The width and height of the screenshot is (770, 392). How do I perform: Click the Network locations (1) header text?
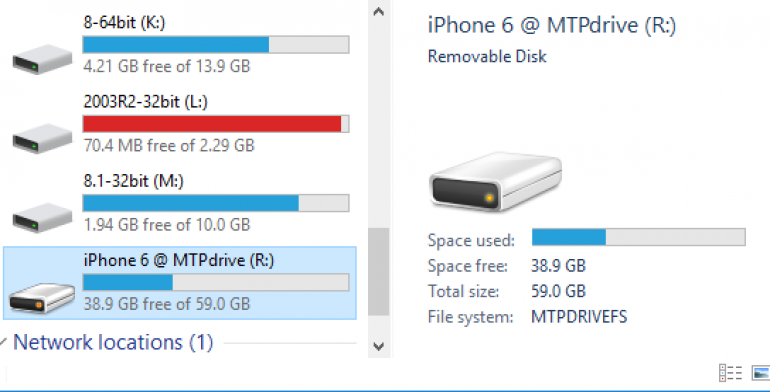pyautogui.click(x=113, y=342)
